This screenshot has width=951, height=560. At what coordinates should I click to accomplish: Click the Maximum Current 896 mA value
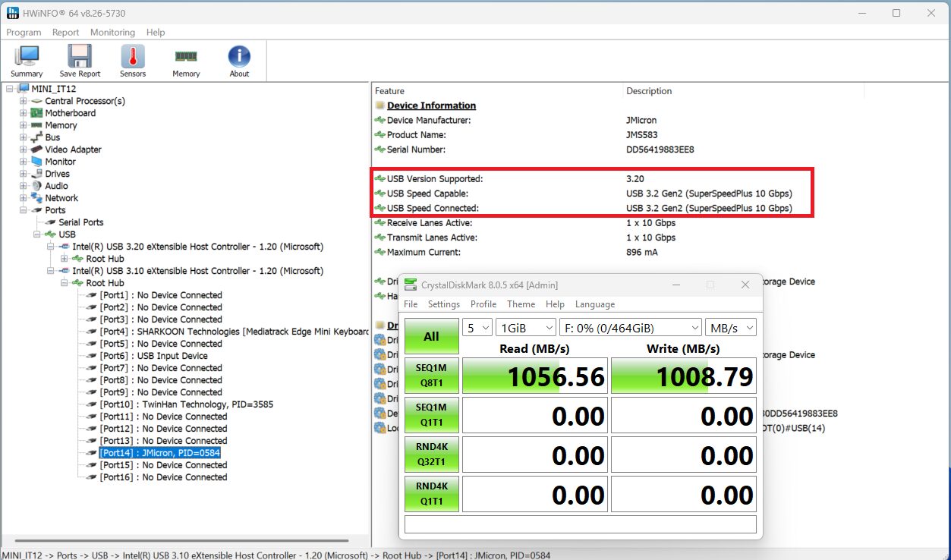642,252
